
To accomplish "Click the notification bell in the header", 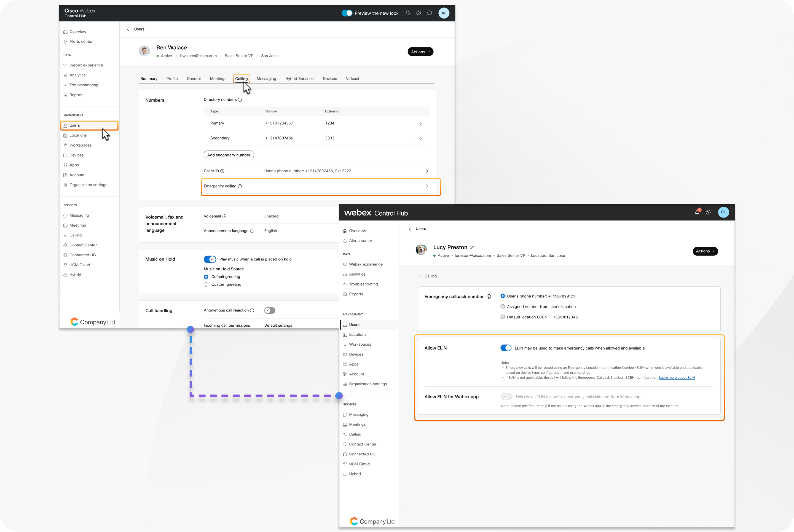I will click(407, 13).
